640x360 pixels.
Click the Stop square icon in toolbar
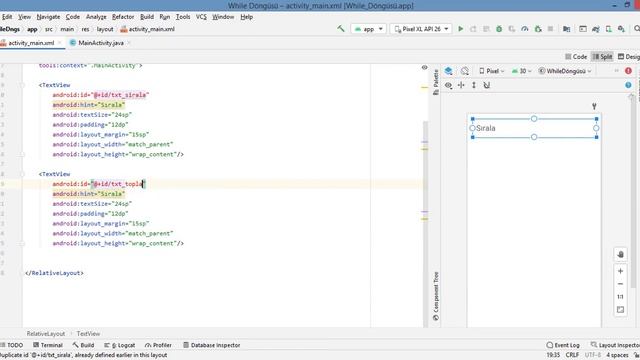[x=550, y=29]
